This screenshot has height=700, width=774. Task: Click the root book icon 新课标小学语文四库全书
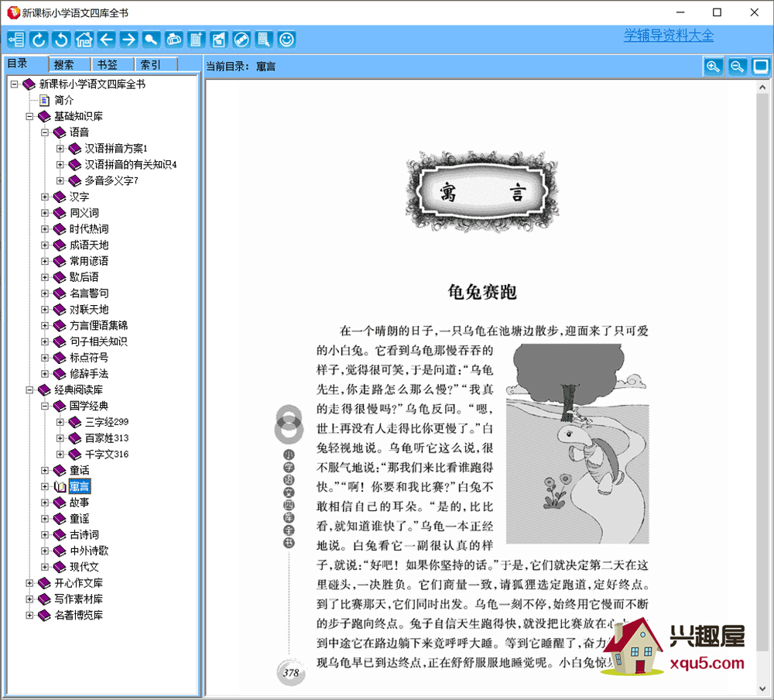pyautogui.click(x=29, y=84)
